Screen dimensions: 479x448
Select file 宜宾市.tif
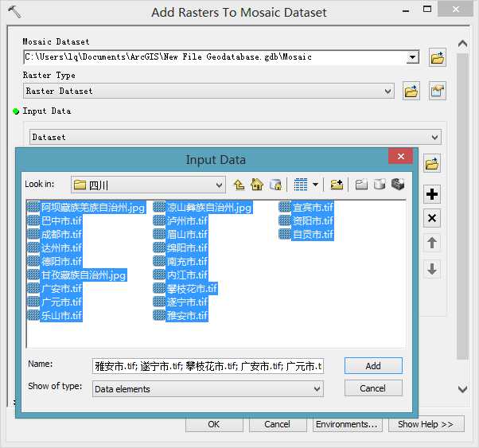tap(306, 208)
